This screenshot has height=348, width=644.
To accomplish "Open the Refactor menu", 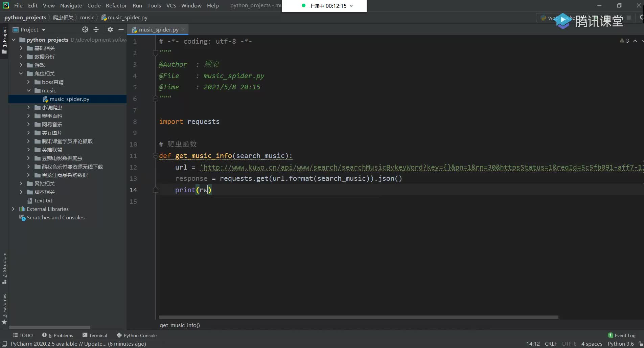I will click(116, 5).
